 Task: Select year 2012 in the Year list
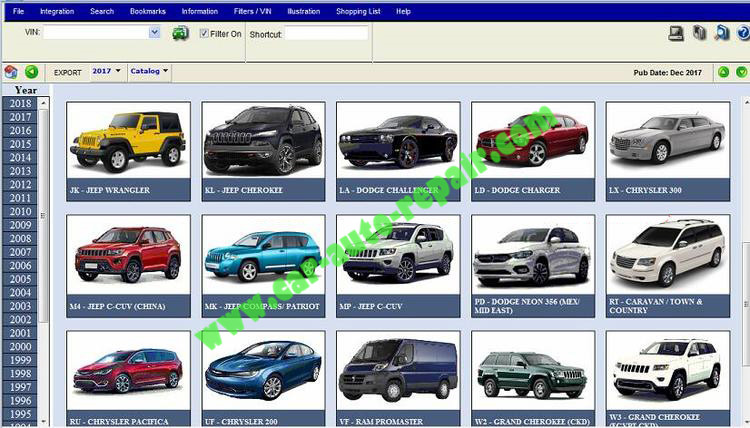20,184
